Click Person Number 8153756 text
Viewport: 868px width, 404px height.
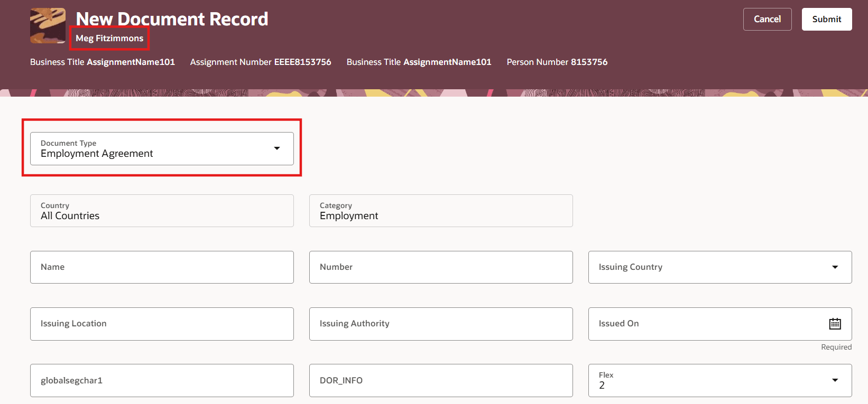(557, 62)
